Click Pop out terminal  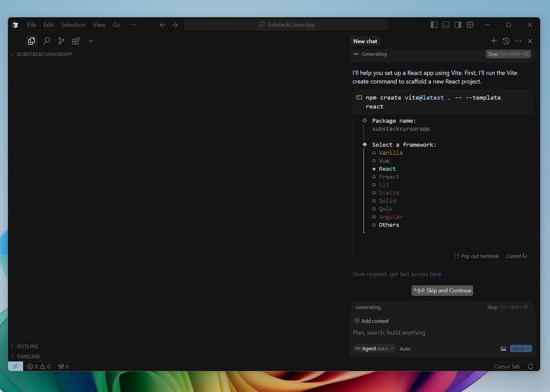[x=476, y=256]
